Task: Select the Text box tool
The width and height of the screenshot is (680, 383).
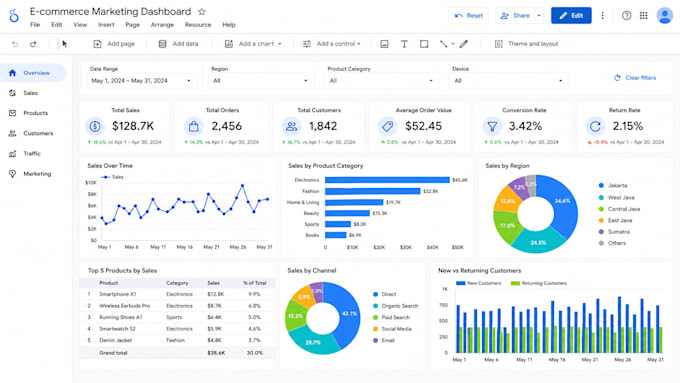Action: pyautogui.click(x=404, y=44)
